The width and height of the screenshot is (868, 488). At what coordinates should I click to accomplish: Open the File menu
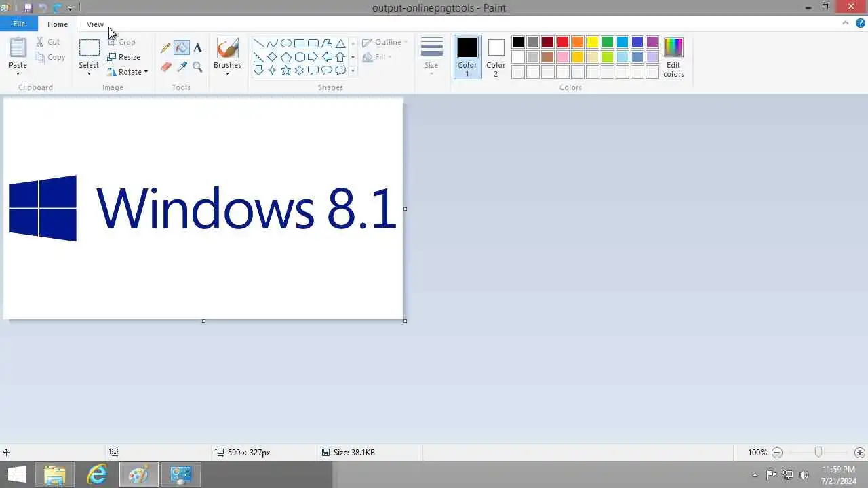pyautogui.click(x=19, y=24)
